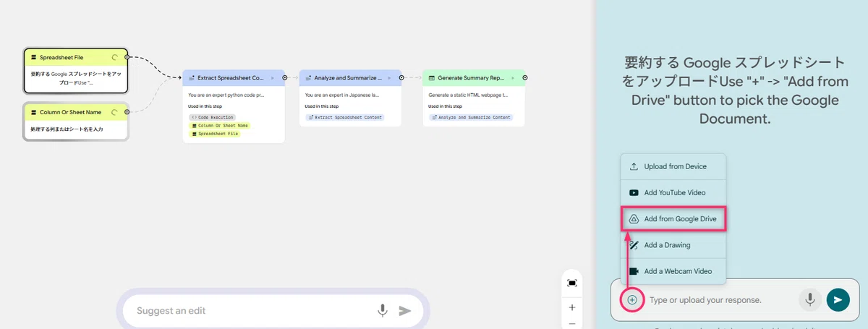
Task: Choose Add a Webcam Video
Action: [673, 271]
